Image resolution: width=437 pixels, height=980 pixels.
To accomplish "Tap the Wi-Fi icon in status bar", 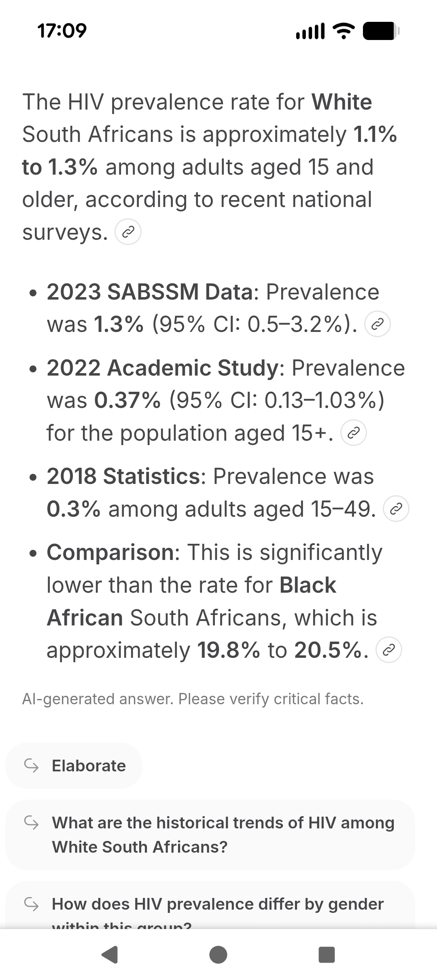I will [344, 31].
